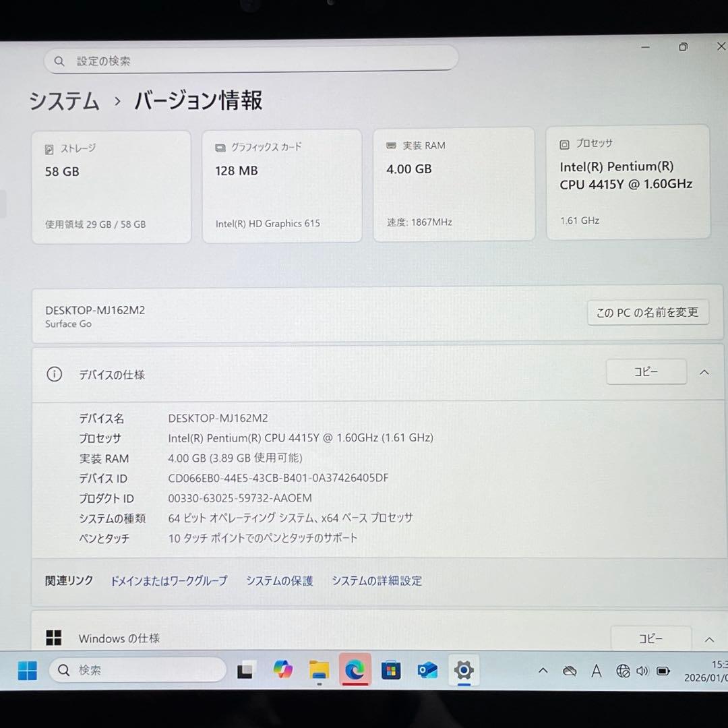This screenshot has width=728, height=728.
Task: Click the search magnifier in the settings search box
Action: [59, 61]
